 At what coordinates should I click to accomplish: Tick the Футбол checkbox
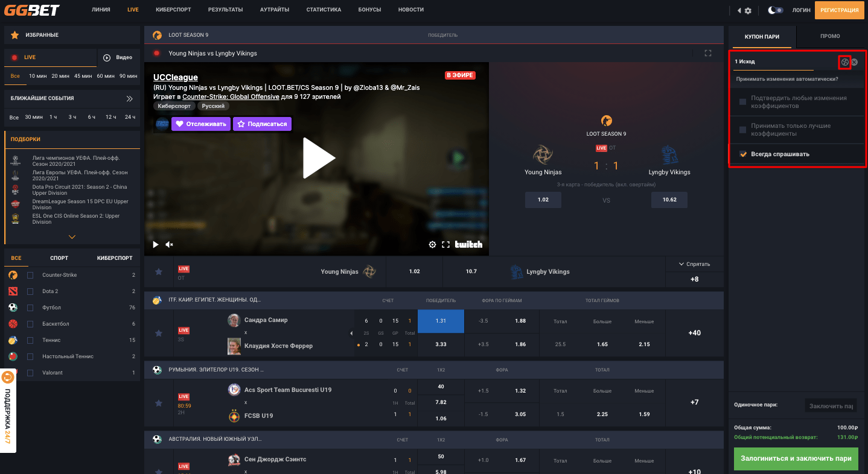coord(30,308)
